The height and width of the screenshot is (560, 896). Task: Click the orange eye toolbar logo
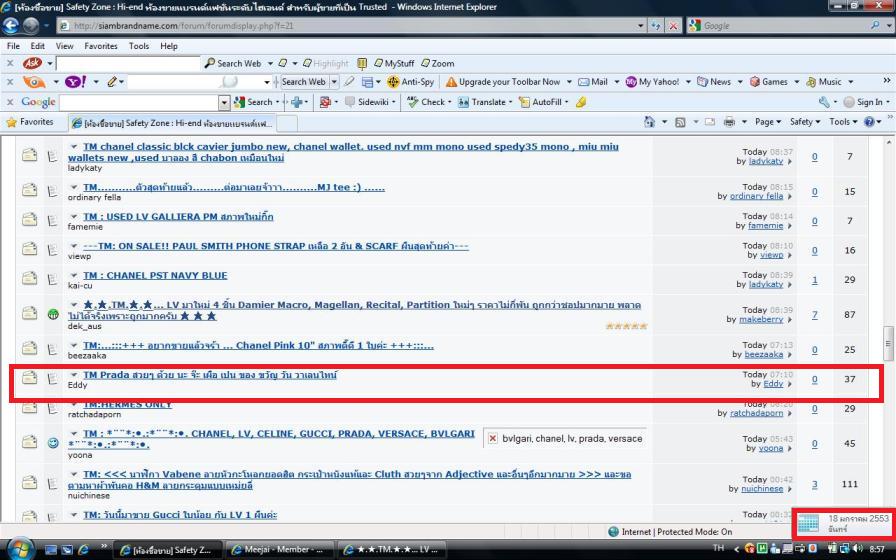pos(34,82)
